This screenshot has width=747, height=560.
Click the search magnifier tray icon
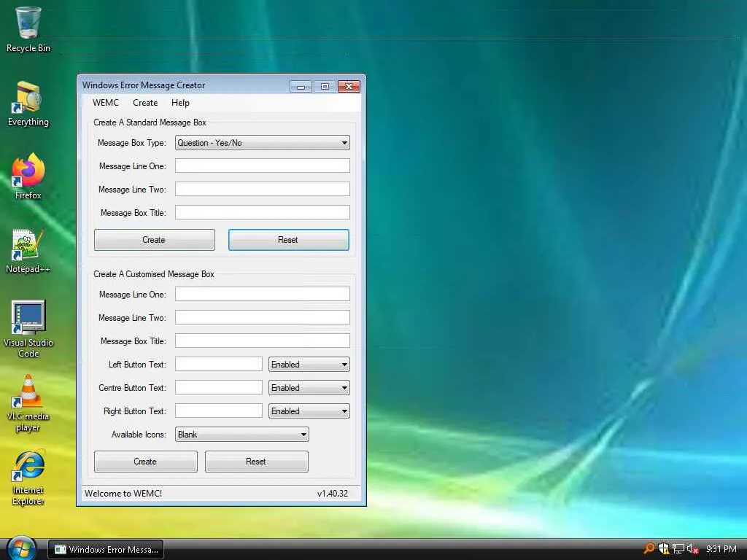pos(649,549)
